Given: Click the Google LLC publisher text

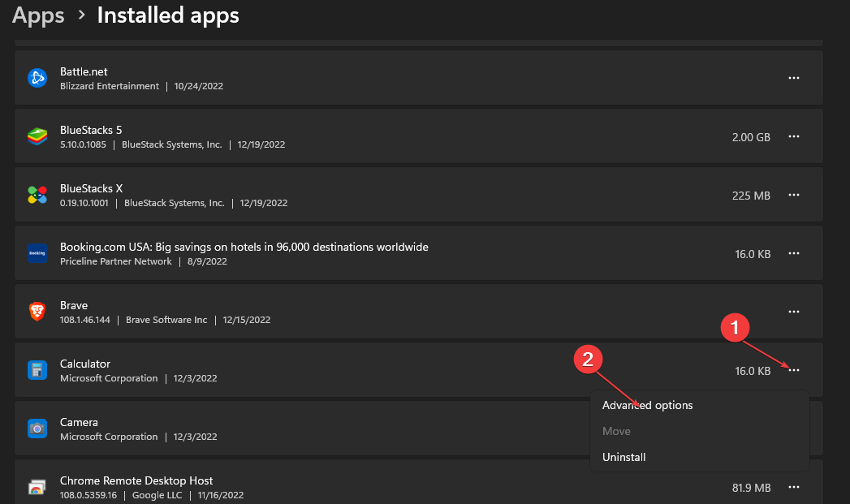Looking at the screenshot, I should [x=157, y=495].
